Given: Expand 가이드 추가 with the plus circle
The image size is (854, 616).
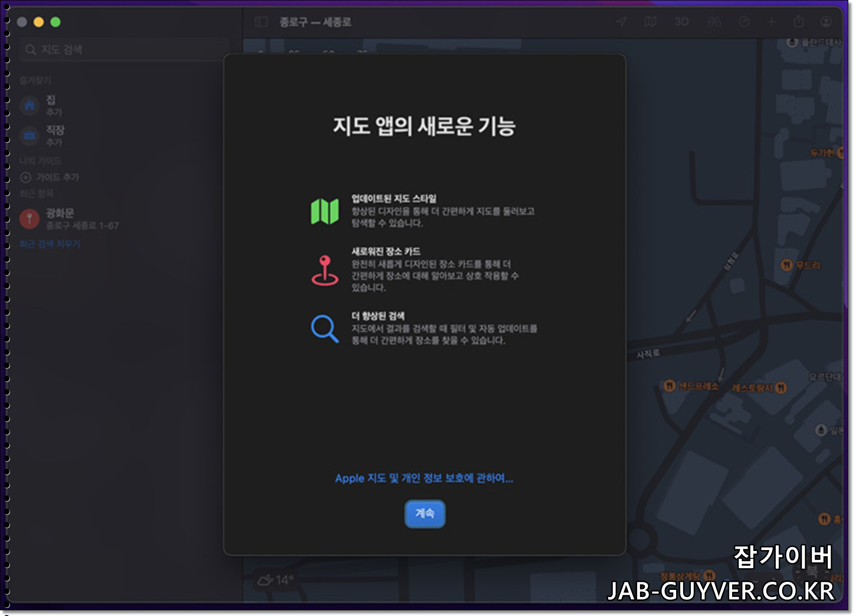Looking at the screenshot, I should [26, 177].
